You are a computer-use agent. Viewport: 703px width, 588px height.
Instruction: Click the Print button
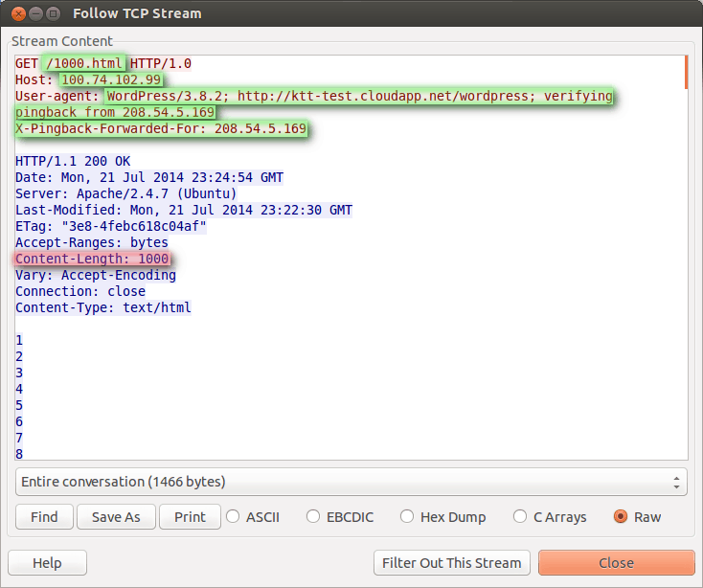(190, 517)
